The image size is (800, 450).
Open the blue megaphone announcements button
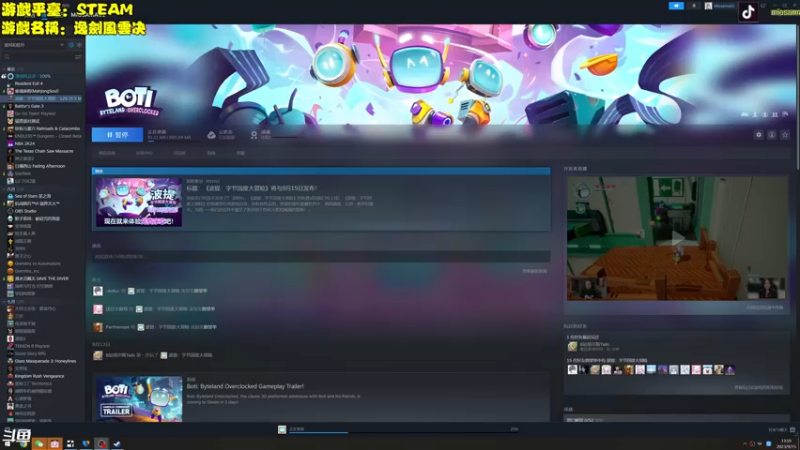(676, 6)
